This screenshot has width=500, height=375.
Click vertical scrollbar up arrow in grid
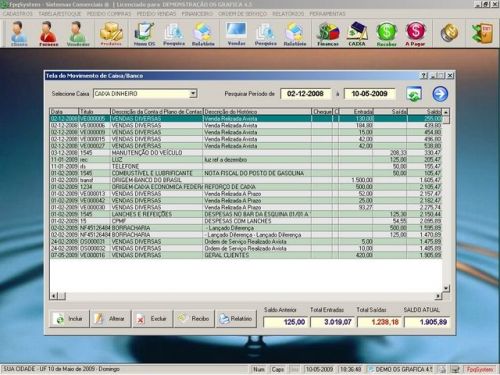(x=446, y=112)
